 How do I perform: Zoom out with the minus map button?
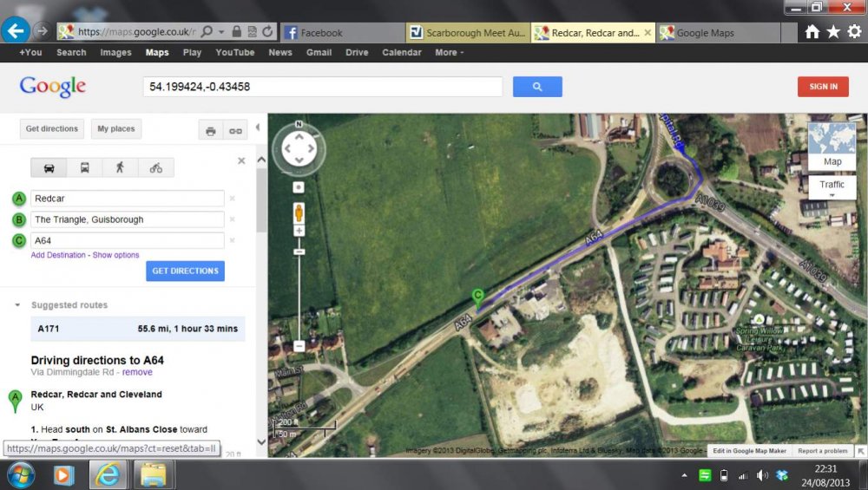click(299, 345)
